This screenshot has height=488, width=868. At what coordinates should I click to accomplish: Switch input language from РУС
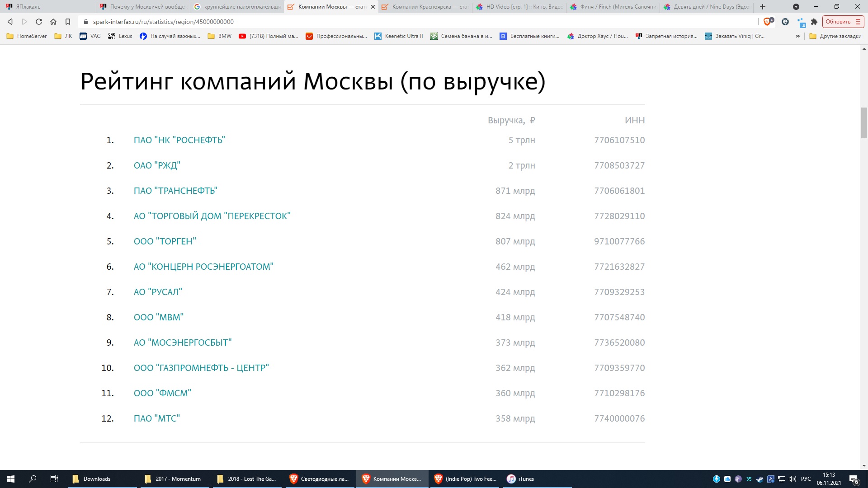pos(806,479)
